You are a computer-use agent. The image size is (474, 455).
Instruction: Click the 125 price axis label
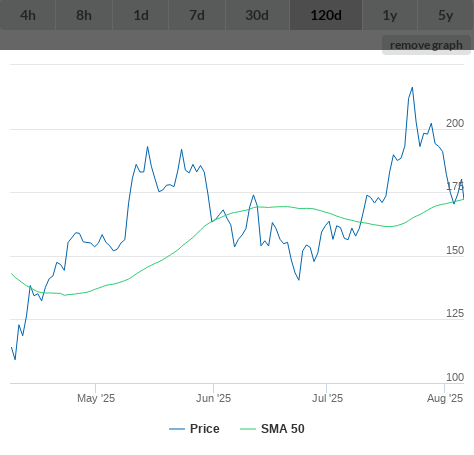pyautogui.click(x=455, y=313)
